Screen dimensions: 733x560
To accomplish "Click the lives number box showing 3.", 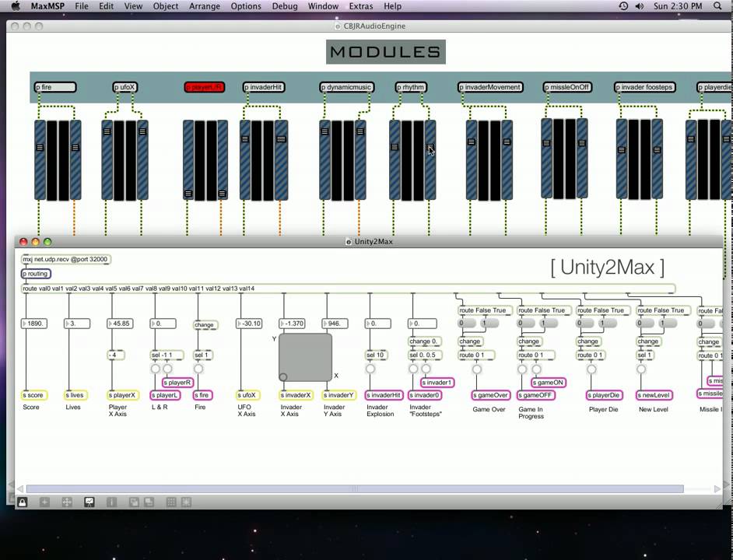I will [x=77, y=324].
